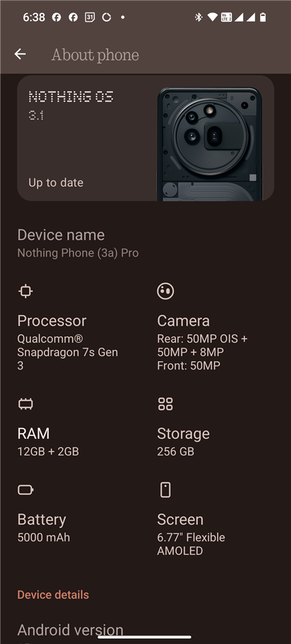
Task: Open the Nothing OS 3.1 update card
Action: click(x=145, y=138)
